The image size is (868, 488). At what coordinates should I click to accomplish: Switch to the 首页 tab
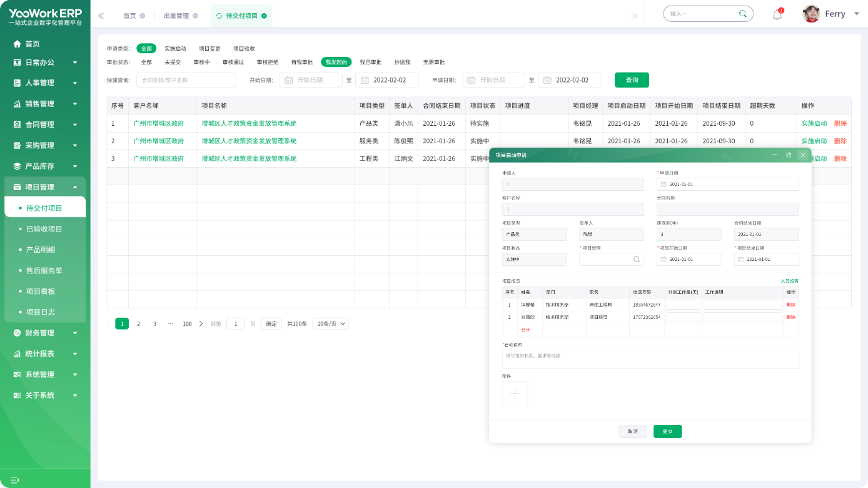pyautogui.click(x=129, y=16)
